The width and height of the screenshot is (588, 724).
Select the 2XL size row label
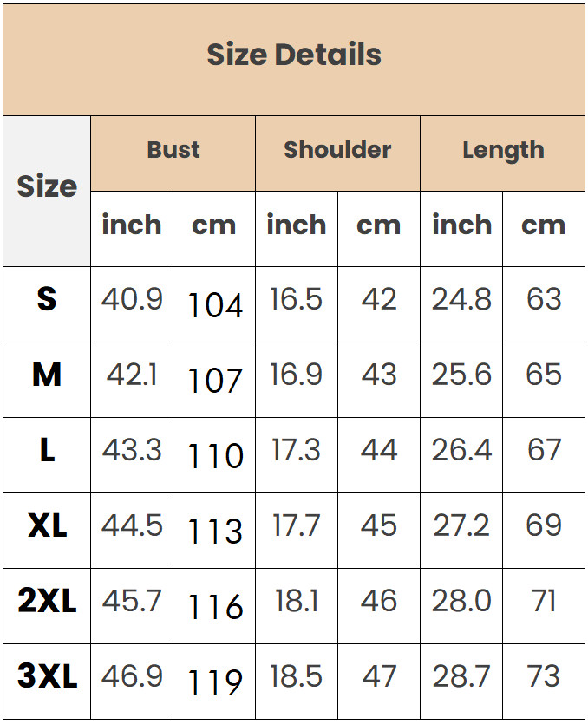click(x=47, y=602)
